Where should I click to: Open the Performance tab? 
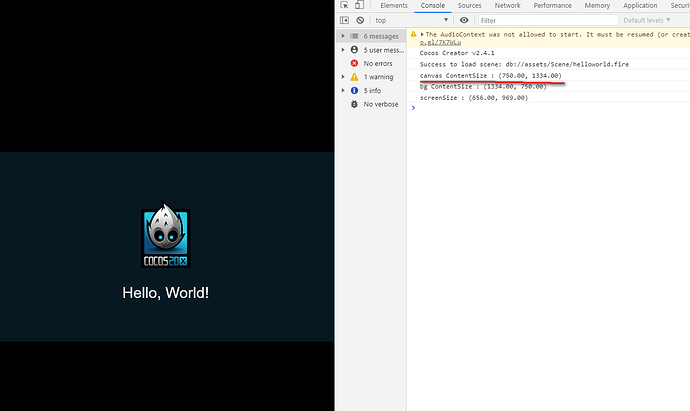pos(553,5)
